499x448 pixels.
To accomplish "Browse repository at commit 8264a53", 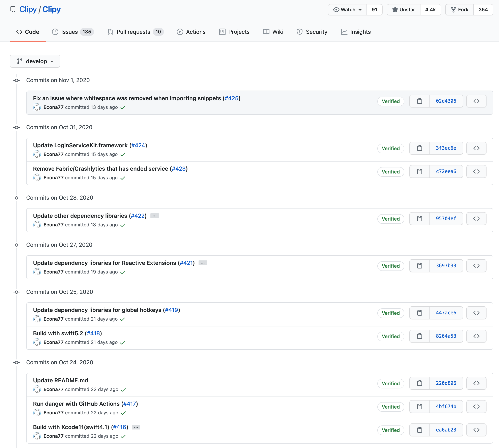I will point(476,336).
